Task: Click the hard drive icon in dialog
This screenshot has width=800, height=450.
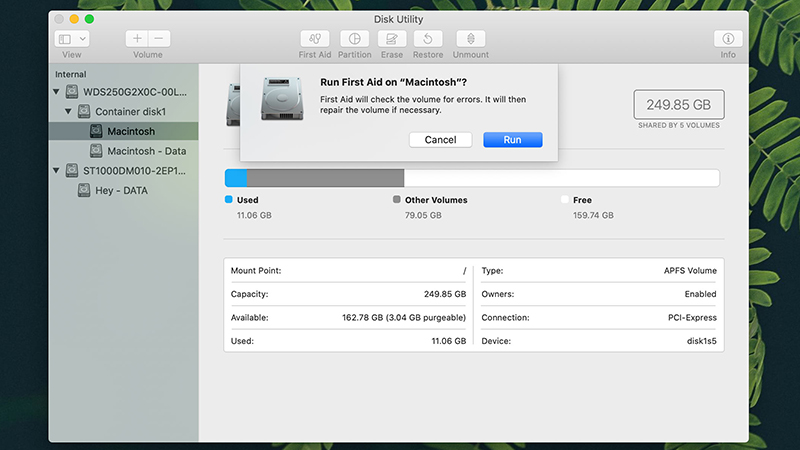Action: tap(282, 98)
